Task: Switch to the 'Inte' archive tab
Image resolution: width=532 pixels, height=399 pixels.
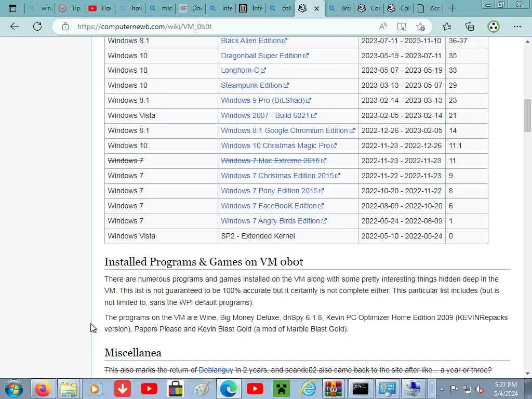Action: (x=251, y=8)
